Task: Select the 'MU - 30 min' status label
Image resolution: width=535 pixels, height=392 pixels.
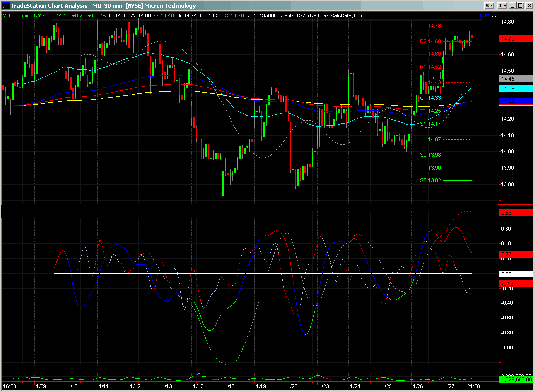Action: [16, 15]
